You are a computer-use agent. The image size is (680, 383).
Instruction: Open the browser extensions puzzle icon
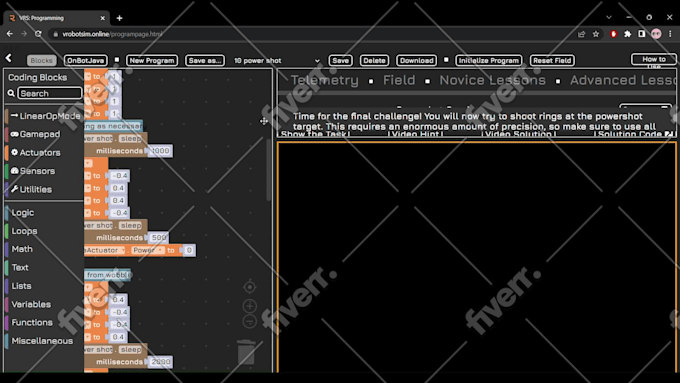(628, 34)
